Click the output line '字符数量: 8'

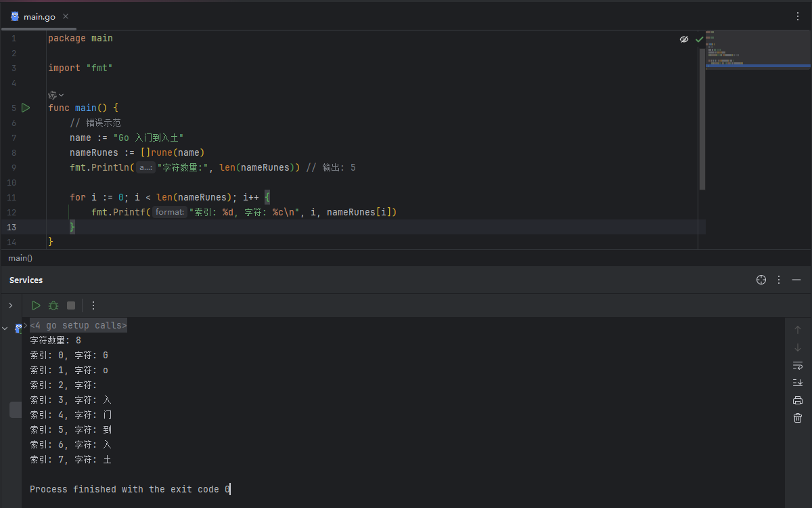click(55, 341)
